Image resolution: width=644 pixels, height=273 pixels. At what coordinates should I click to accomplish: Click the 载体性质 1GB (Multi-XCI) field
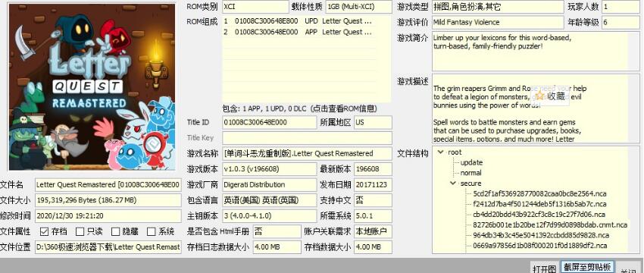[x=358, y=7]
